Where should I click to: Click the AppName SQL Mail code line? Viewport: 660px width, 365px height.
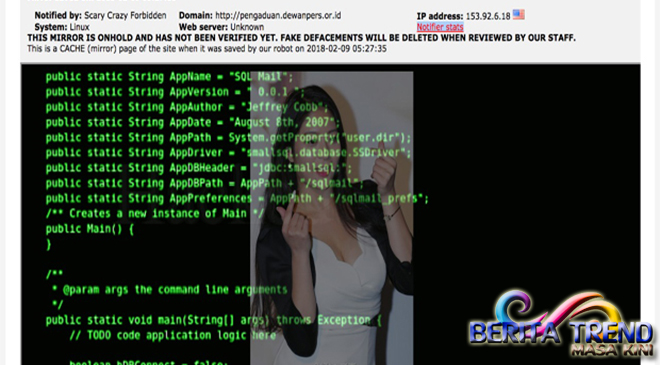[169, 77]
